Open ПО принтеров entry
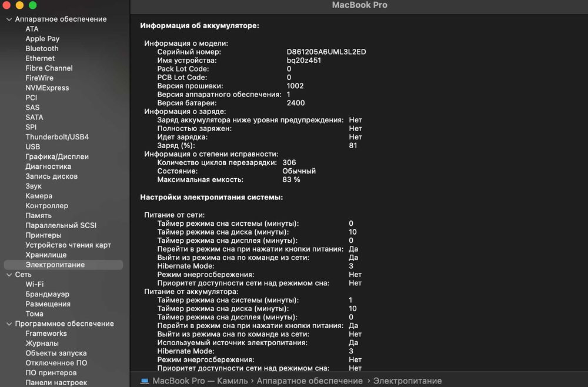Image resolution: width=588 pixels, height=387 pixels. [x=51, y=373]
